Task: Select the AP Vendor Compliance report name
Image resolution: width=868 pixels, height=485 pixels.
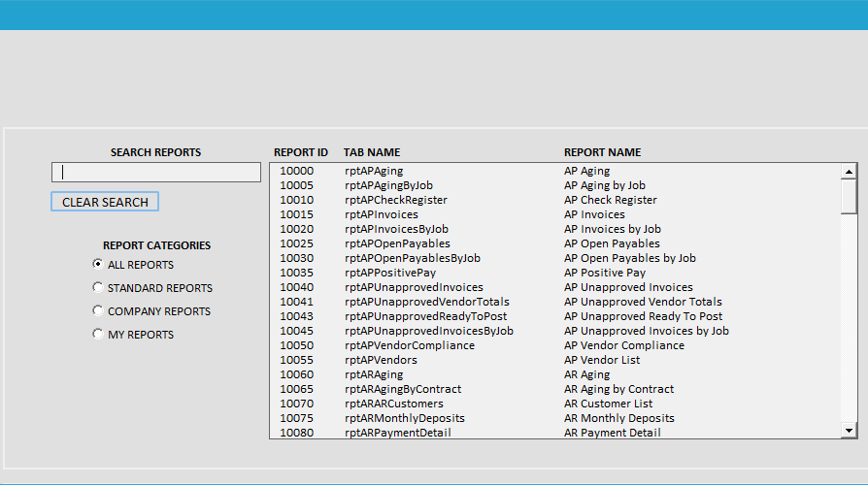Action: click(624, 345)
